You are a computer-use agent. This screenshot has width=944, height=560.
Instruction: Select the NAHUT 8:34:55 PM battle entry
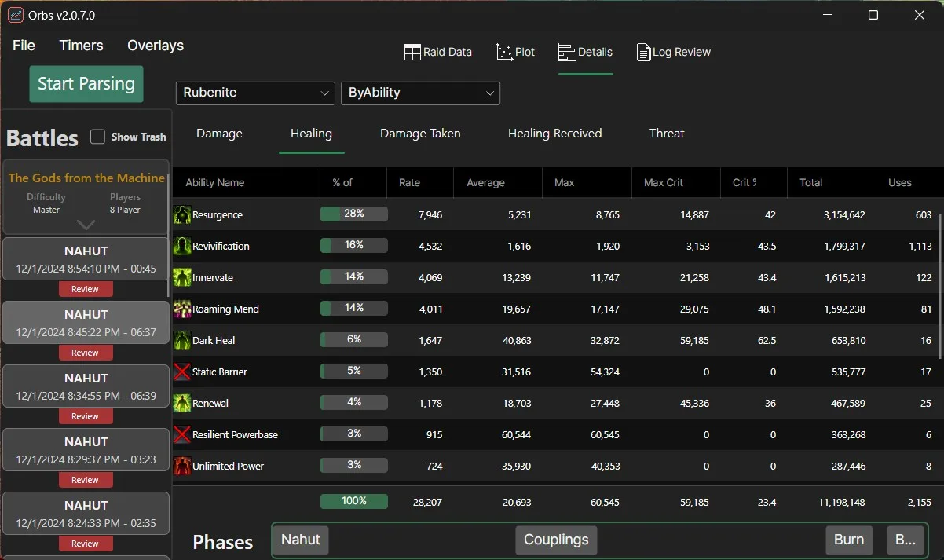coord(86,386)
